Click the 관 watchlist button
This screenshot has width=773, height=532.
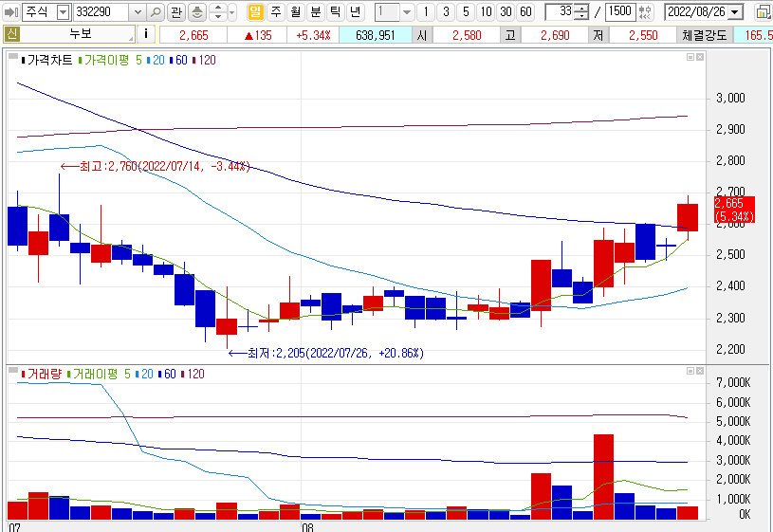coord(176,11)
